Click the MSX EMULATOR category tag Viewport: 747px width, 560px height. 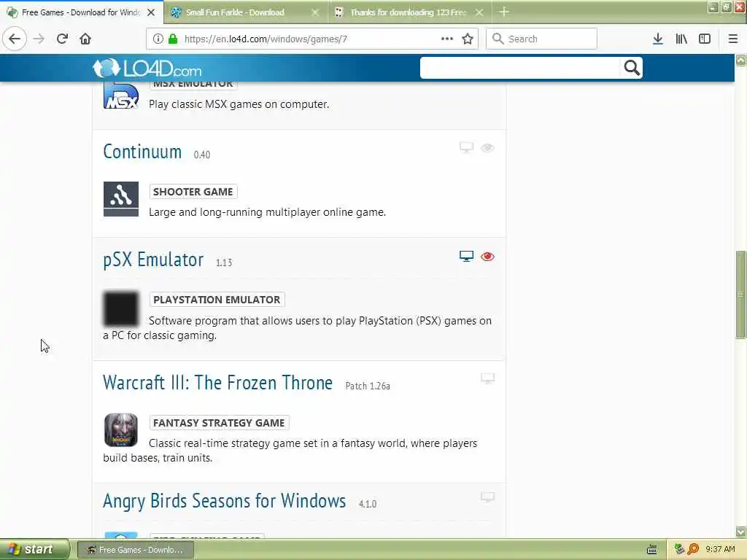[193, 85]
